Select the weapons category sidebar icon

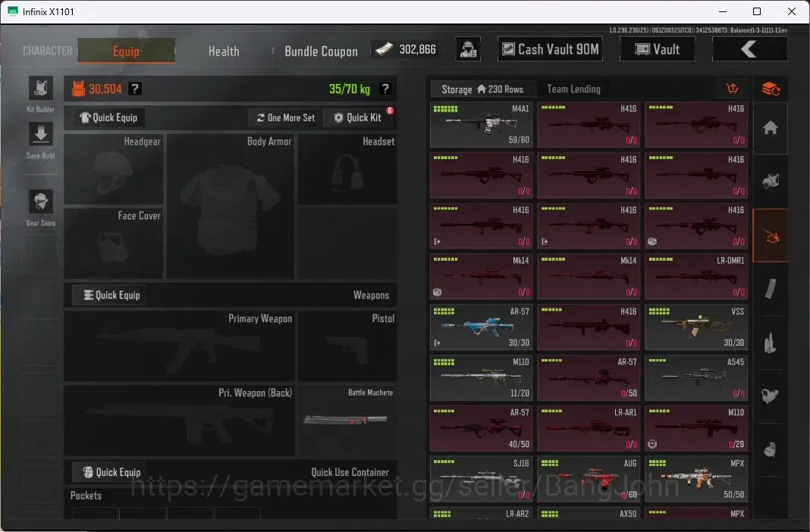pyautogui.click(x=771, y=236)
